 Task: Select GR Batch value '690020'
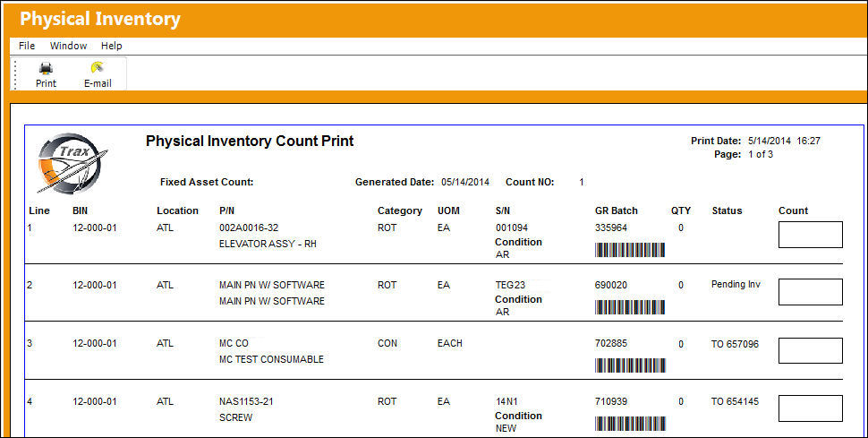[611, 285]
